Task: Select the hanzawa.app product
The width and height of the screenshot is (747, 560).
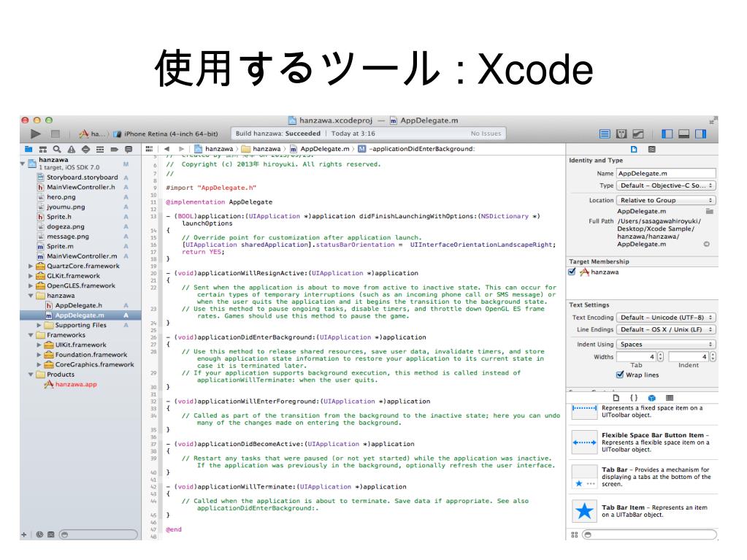Action: [x=76, y=384]
